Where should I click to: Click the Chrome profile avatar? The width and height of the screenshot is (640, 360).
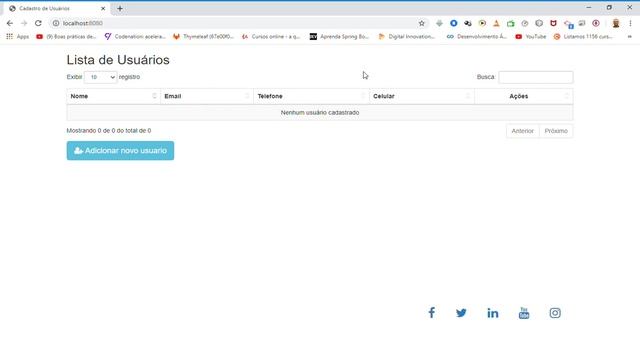[x=616, y=23]
